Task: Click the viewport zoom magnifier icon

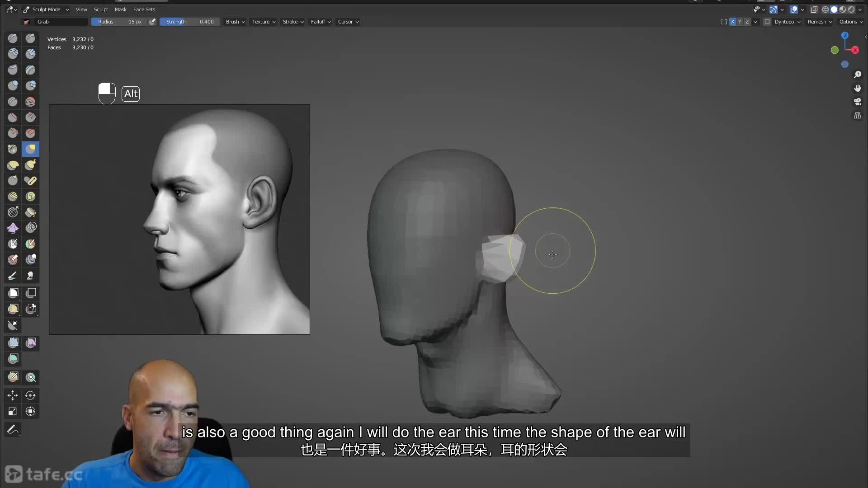Action: click(858, 75)
